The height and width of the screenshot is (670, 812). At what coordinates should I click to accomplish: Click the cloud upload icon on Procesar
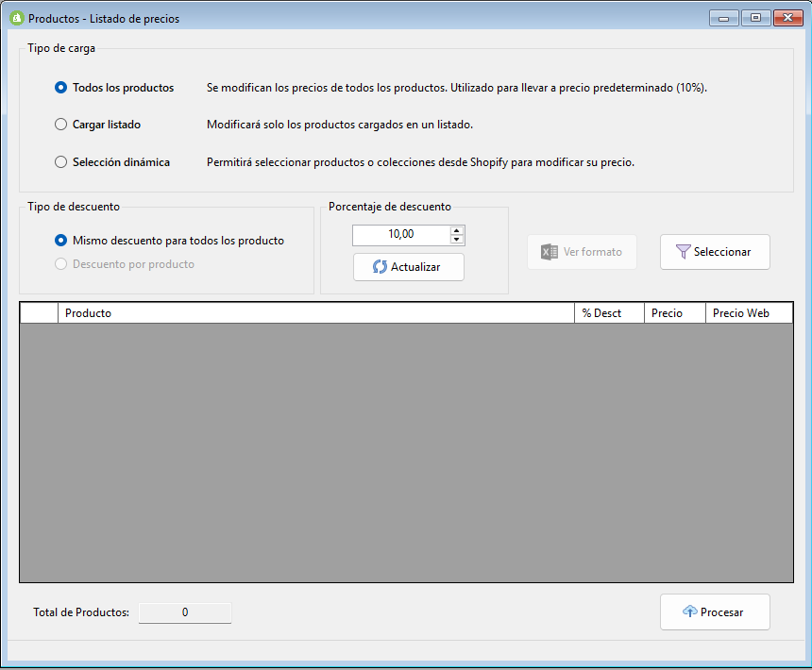click(x=689, y=612)
